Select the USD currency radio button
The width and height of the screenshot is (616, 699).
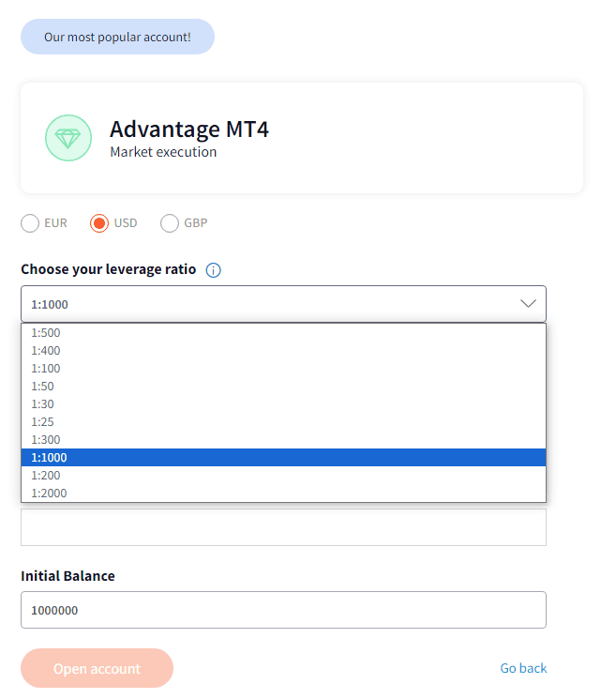click(x=99, y=223)
